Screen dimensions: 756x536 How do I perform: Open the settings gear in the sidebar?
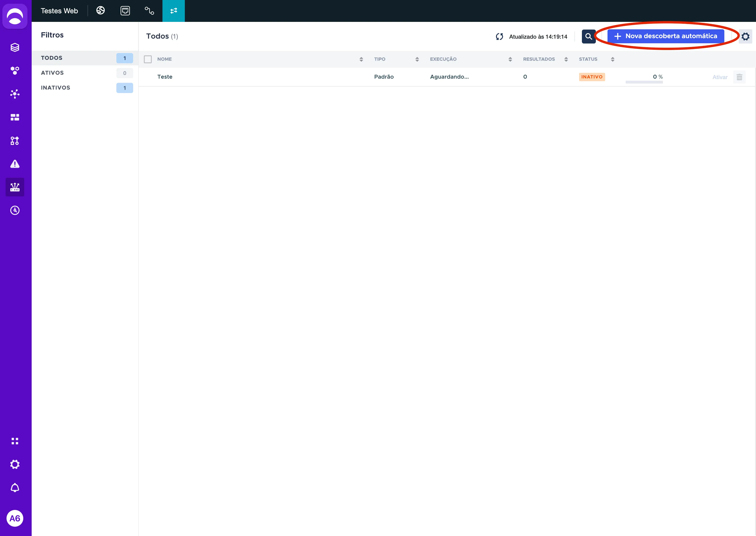(15, 464)
